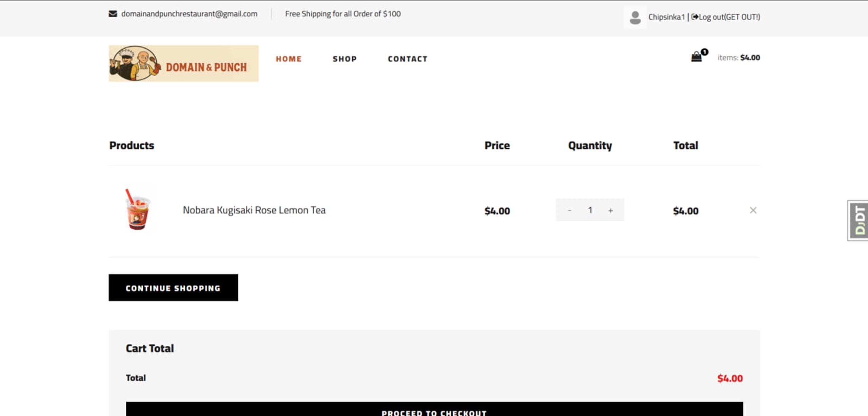The height and width of the screenshot is (416, 868).
Task: Click the restaurant email address link
Action: [x=189, y=14]
